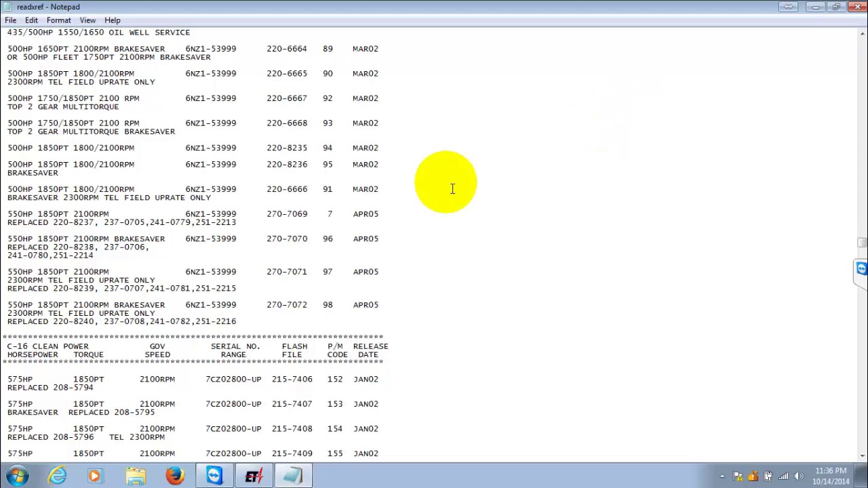Click flash file number 220-8236
The image size is (868, 488).
pyautogui.click(x=287, y=165)
